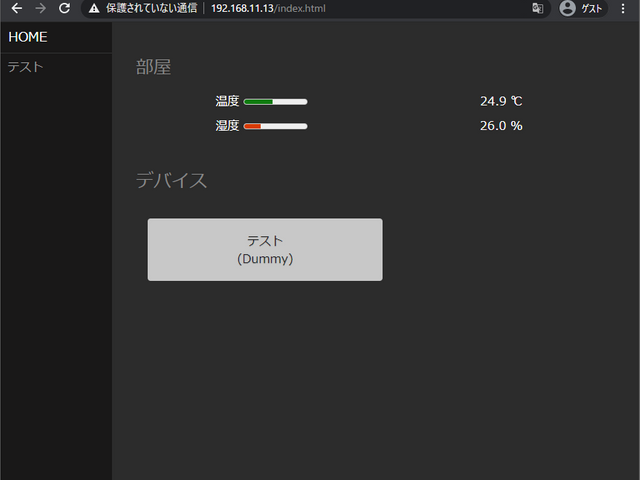Click the 部屋 section heading

tap(153, 67)
